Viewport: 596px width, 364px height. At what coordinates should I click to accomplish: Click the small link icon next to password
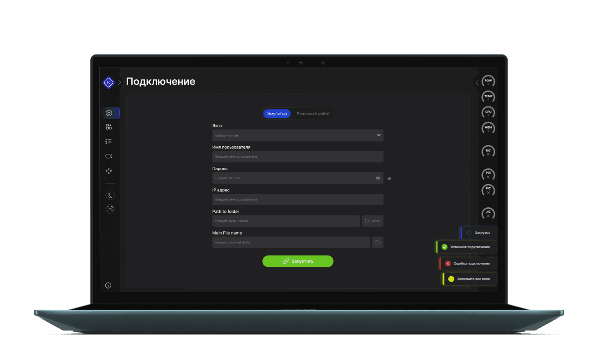coord(389,178)
